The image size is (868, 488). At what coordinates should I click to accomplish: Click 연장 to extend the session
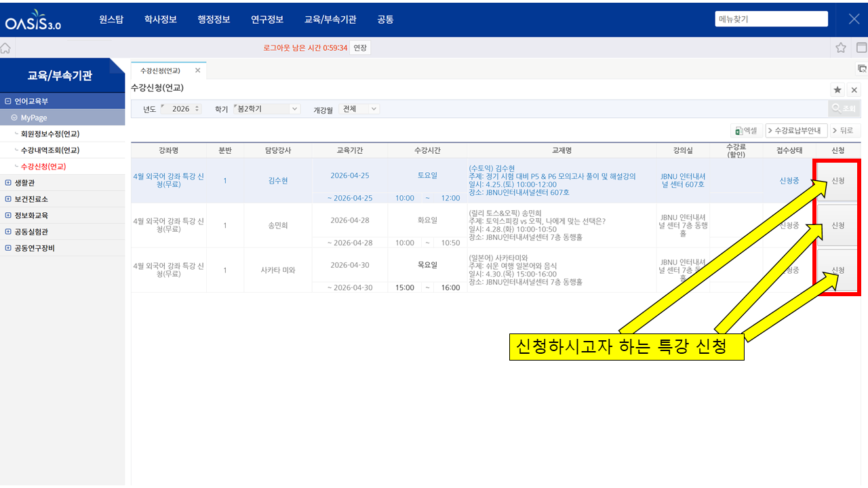tap(360, 47)
